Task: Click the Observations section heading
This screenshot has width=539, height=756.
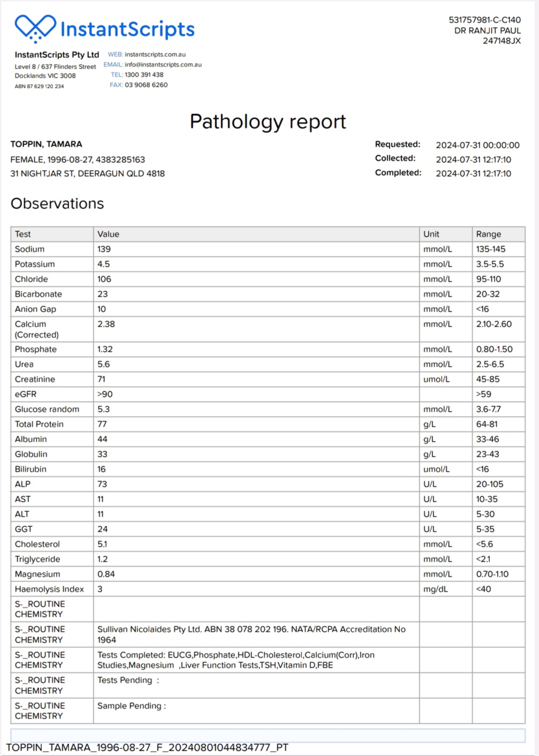Action: tap(57, 204)
